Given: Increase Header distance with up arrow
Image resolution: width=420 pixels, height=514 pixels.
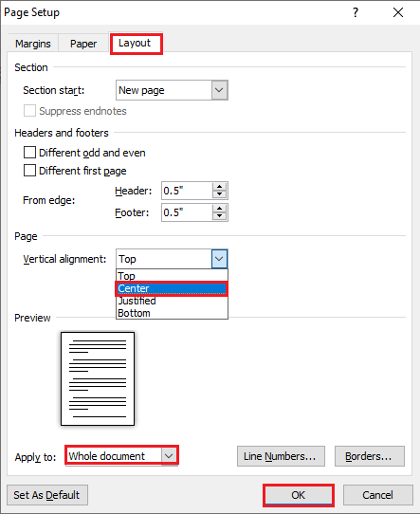Looking at the screenshot, I should [220, 187].
